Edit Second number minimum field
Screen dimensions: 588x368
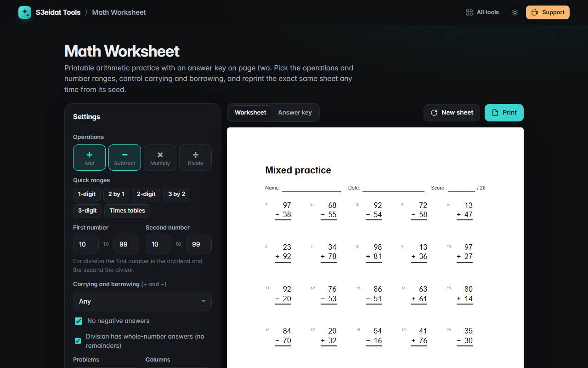pyautogui.click(x=158, y=244)
